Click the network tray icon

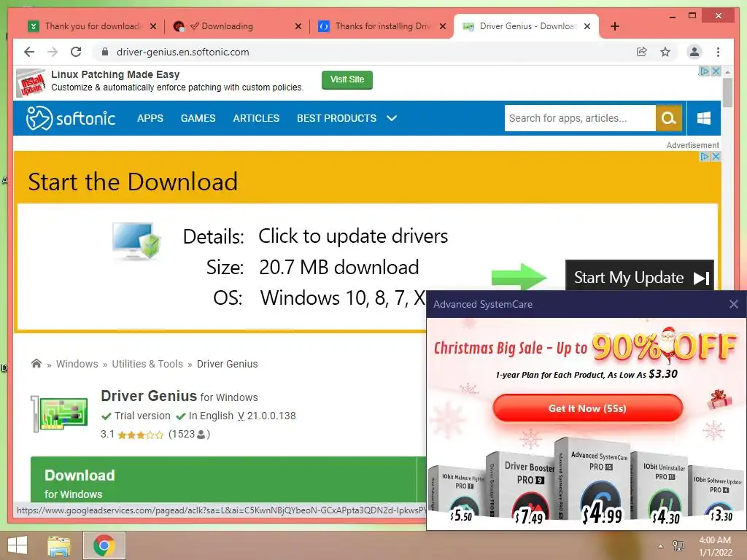click(678, 545)
